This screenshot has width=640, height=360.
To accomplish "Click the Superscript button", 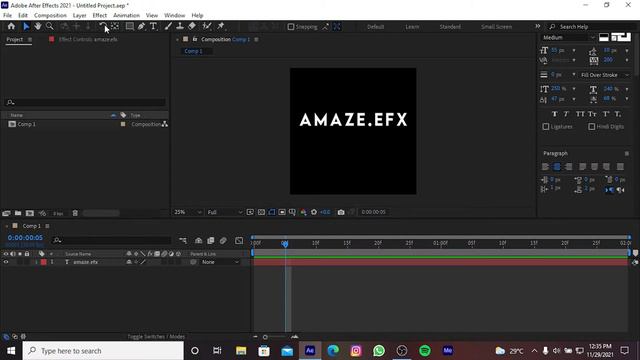I will (606, 114).
